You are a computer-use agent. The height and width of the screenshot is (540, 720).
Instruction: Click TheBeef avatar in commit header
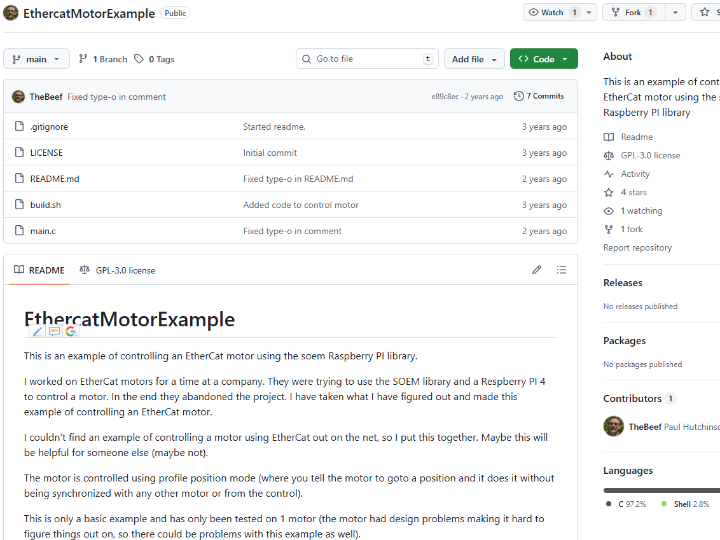[x=18, y=97]
